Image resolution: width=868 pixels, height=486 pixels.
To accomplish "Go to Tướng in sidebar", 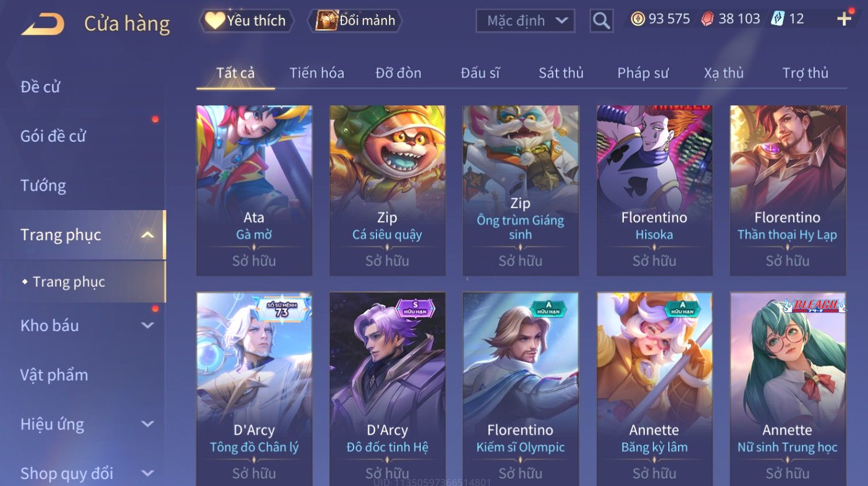I will point(43,186).
